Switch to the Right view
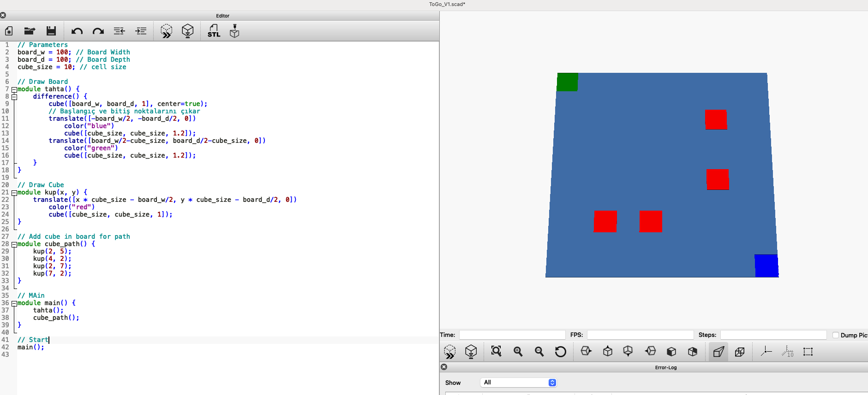This screenshot has height=395, width=868. [586, 351]
